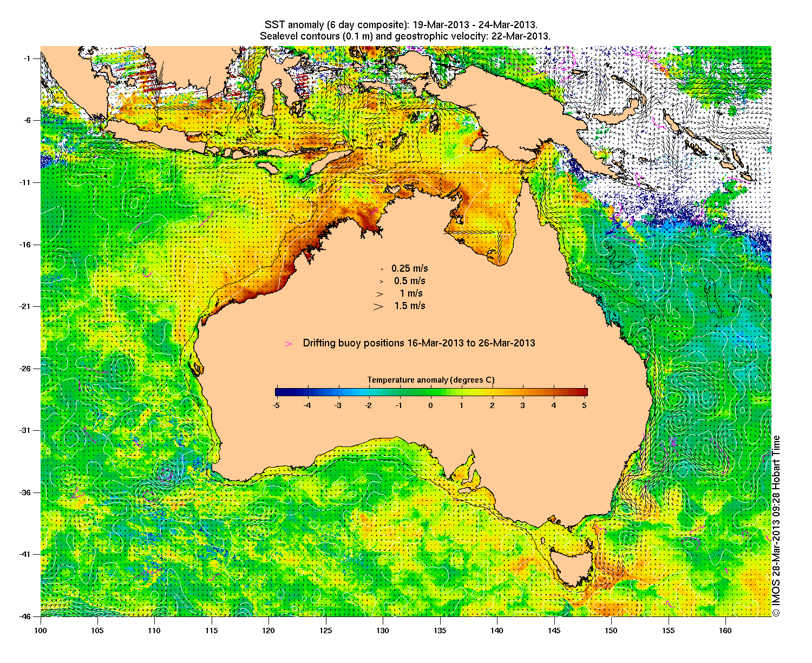Image resolution: width=812 pixels, height=663 pixels.
Task: Click the '100' longitude axis label
Action: point(41,630)
